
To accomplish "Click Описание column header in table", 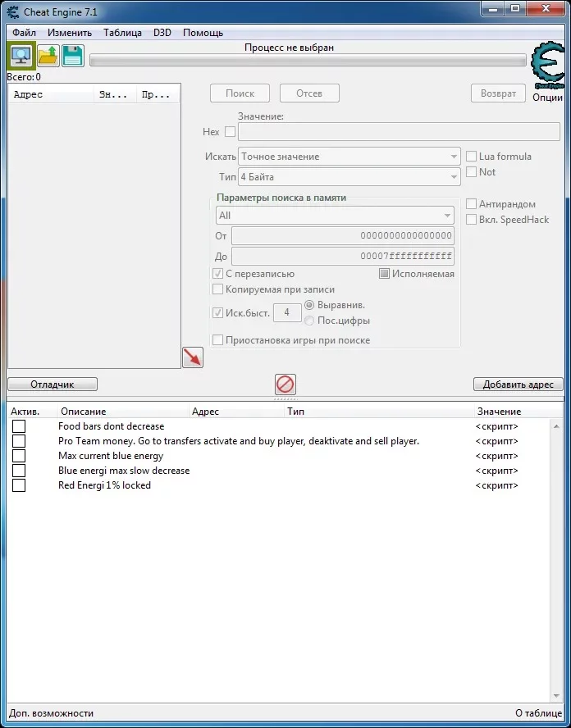I will 124,412.
